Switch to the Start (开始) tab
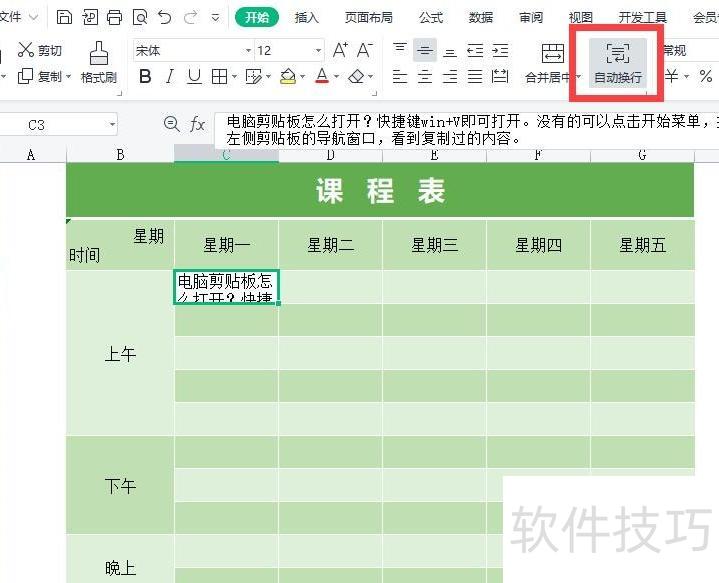The width and height of the screenshot is (719, 583). pos(257,17)
